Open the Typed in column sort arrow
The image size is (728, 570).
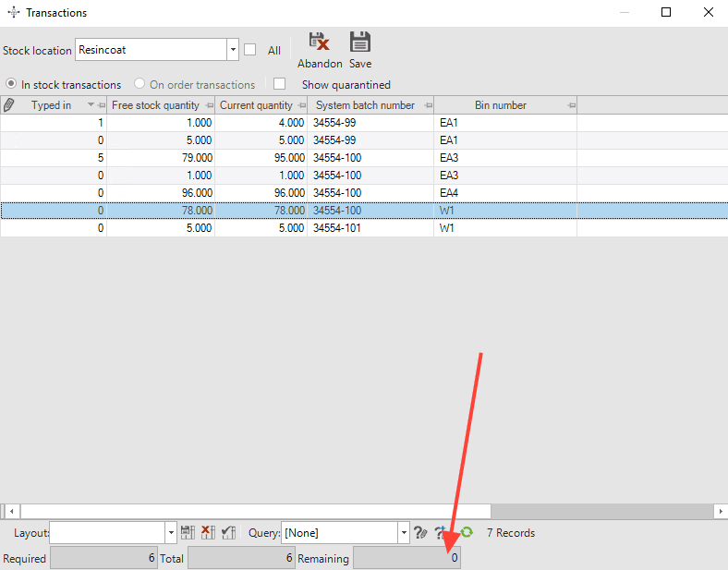91,105
